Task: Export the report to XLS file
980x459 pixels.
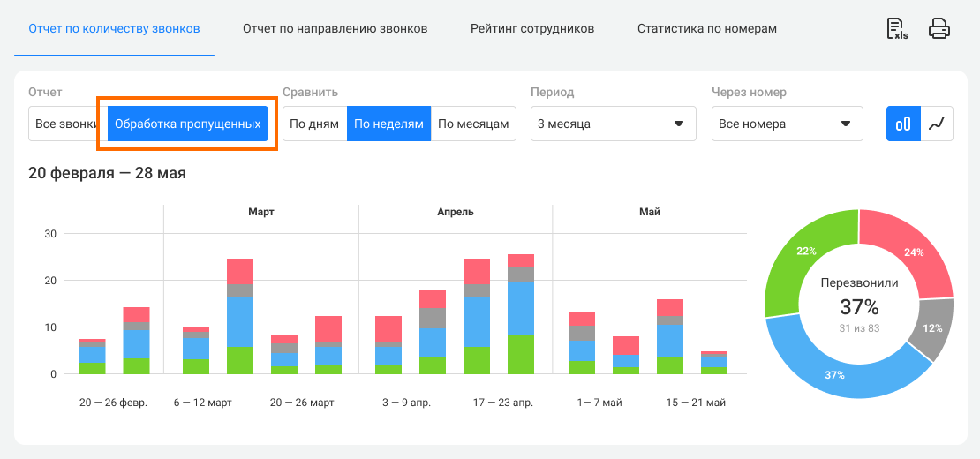Action: coord(898,29)
